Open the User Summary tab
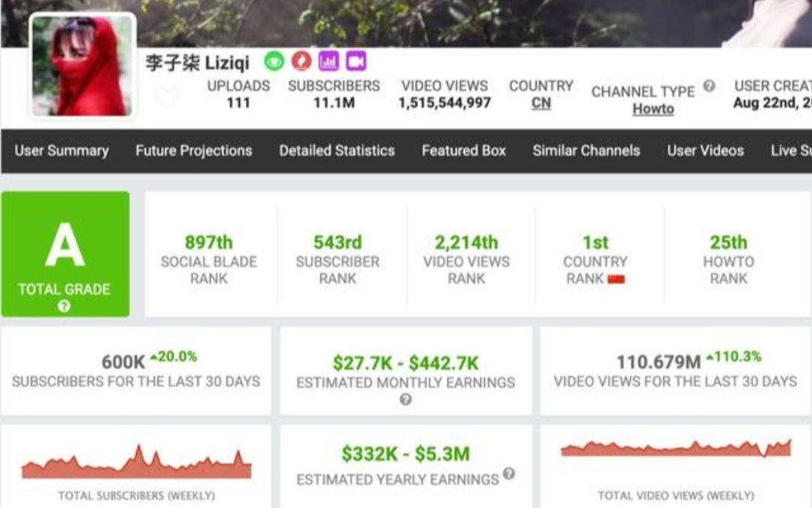Viewport: 812px width, 508px height. (62, 151)
